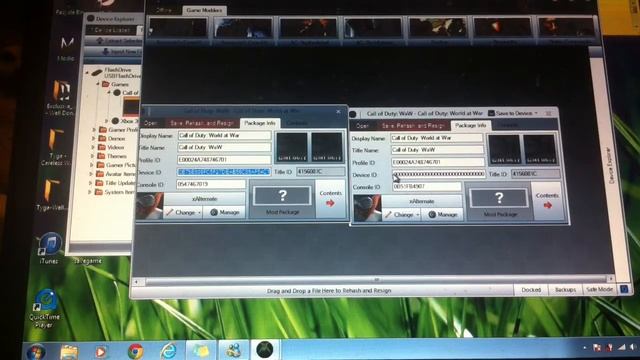Open the Save to Device dropdown
Screen dimensions: 640x360
(x=536, y=113)
